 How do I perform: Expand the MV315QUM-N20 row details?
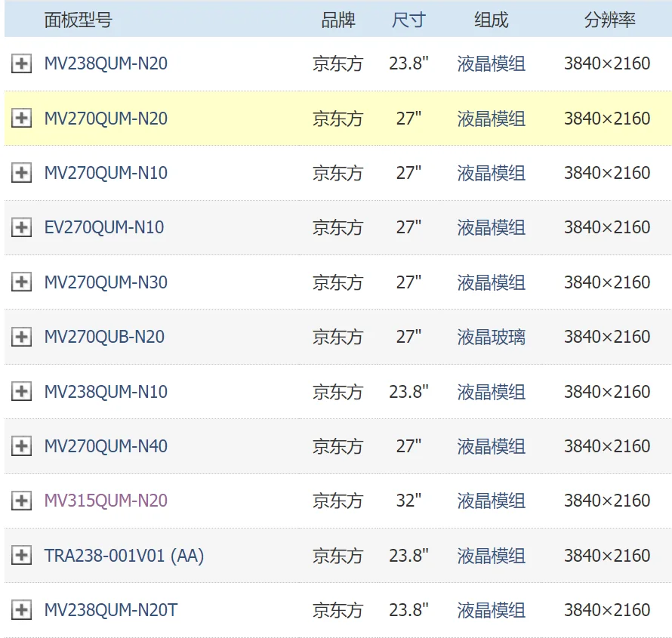[21, 501]
